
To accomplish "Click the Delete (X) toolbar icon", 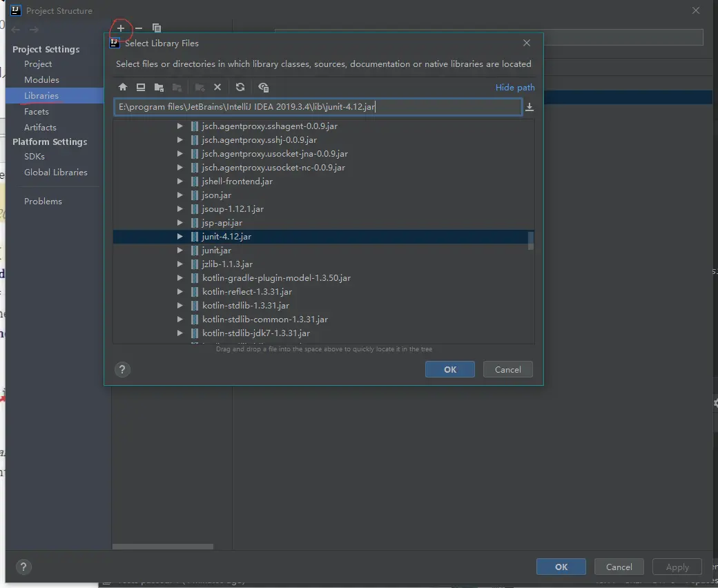I will point(217,87).
